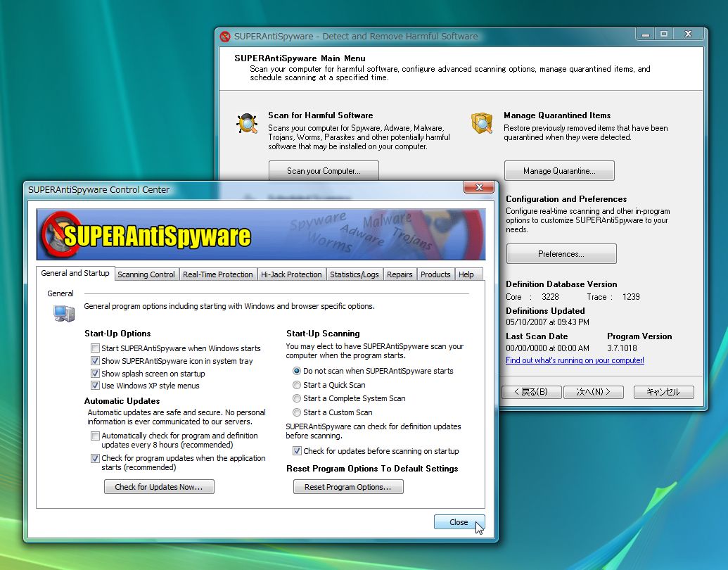
Task: Select Start a Quick Scan option
Action: 297,385
